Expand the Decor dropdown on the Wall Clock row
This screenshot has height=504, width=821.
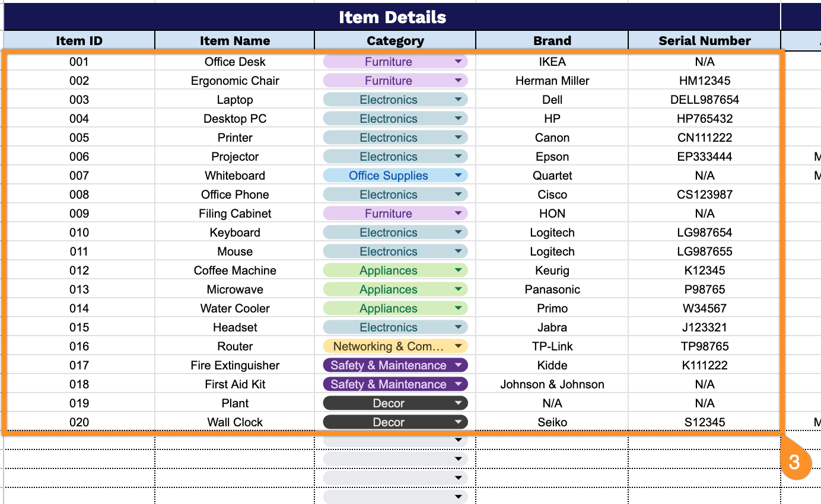459,422
